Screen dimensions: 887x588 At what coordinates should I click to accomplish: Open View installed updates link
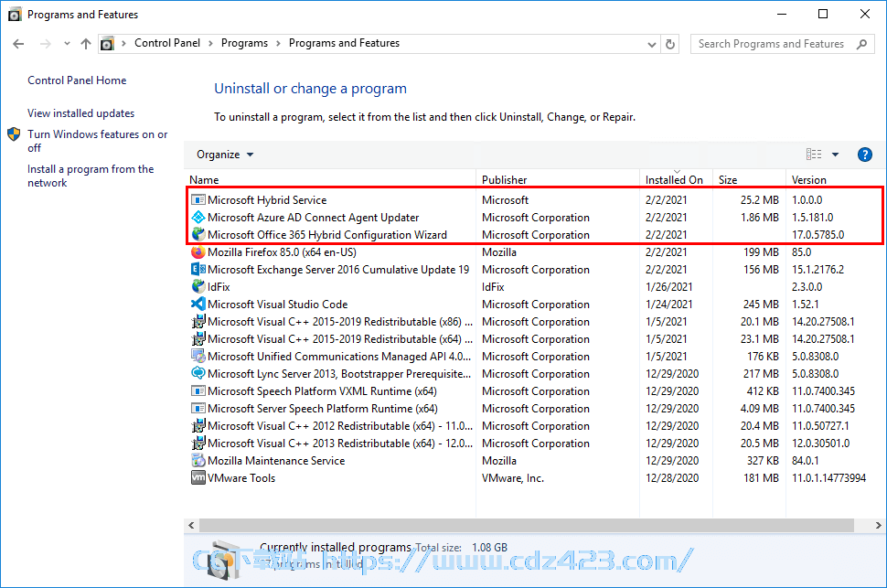pyautogui.click(x=80, y=113)
